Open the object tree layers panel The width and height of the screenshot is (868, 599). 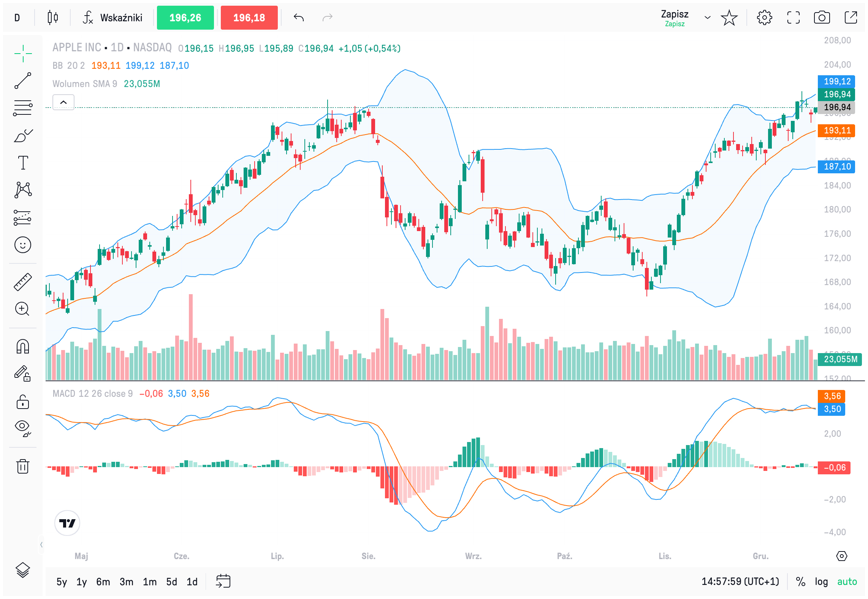click(23, 570)
